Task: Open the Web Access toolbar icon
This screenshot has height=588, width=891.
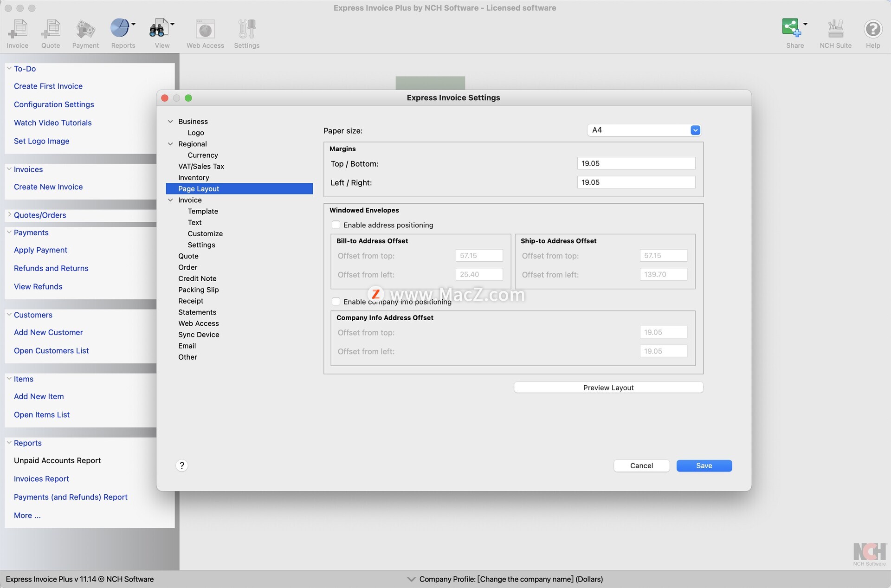Action: click(205, 29)
